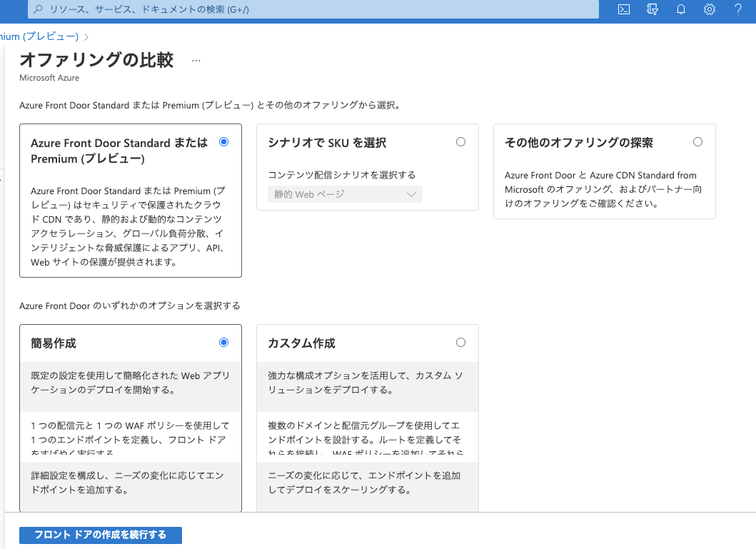756x549 pixels.
Task: Open the directory and subscription filter icon
Action: (x=652, y=9)
